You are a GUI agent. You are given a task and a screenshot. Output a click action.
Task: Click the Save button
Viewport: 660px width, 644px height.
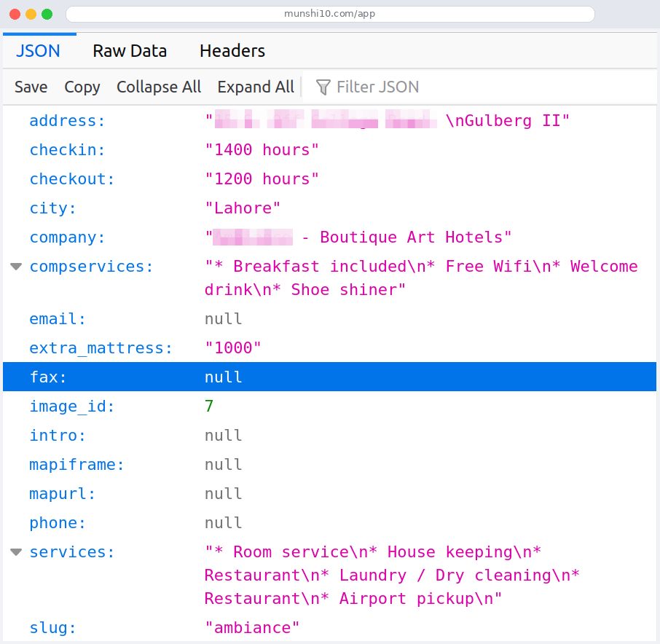pyautogui.click(x=31, y=87)
